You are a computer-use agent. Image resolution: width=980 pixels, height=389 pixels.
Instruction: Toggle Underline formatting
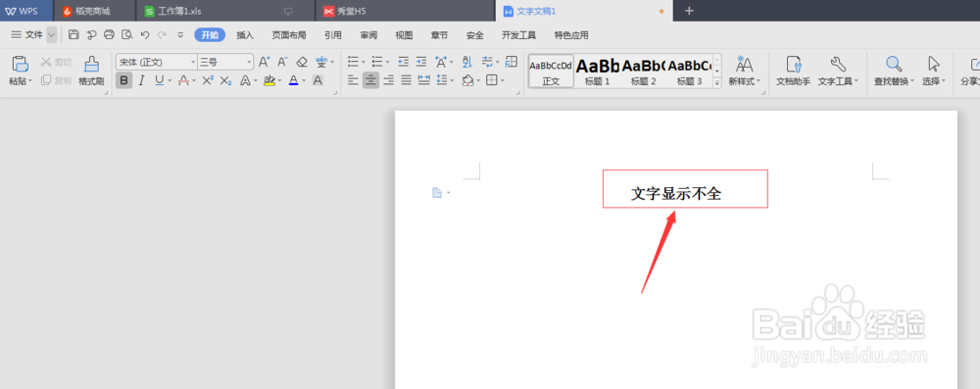[x=159, y=80]
